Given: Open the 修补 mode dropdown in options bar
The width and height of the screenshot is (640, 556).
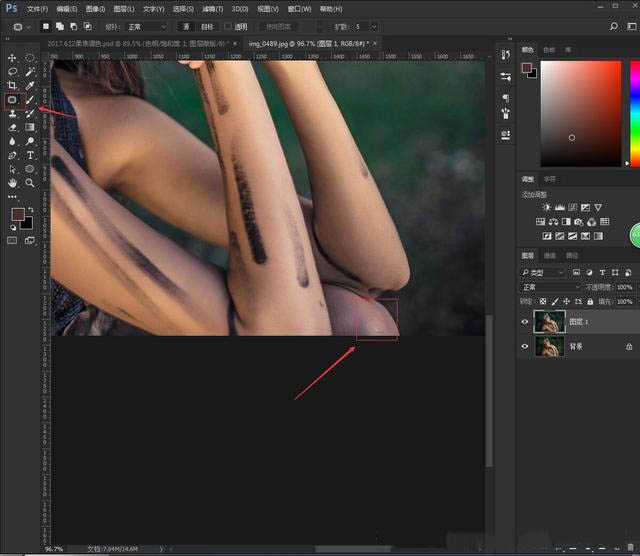Looking at the screenshot, I should [145, 26].
